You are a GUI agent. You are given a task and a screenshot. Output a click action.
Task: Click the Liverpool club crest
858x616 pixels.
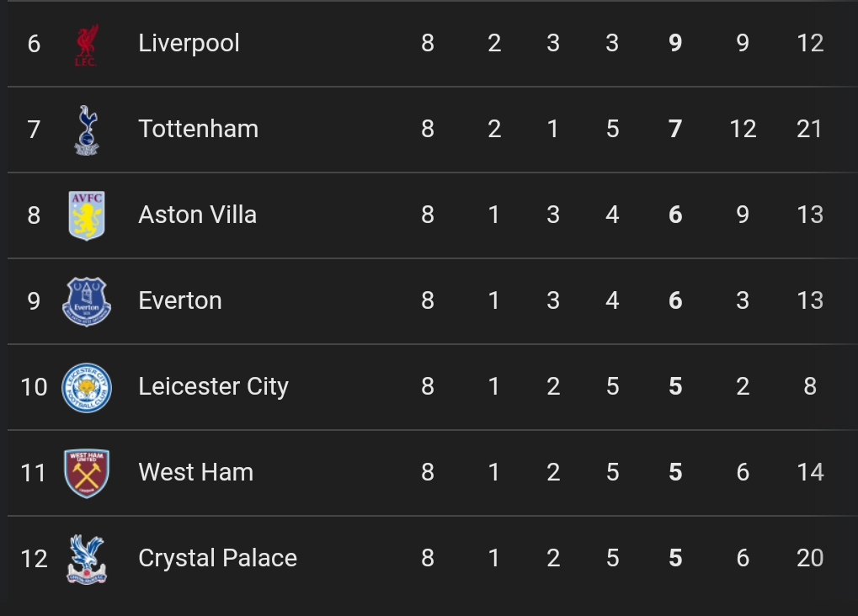tap(86, 45)
